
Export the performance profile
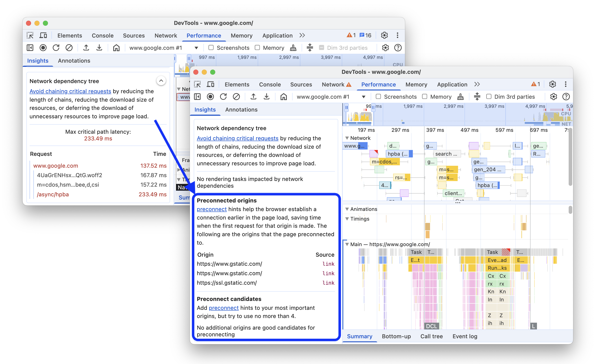pyautogui.click(x=267, y=97)
